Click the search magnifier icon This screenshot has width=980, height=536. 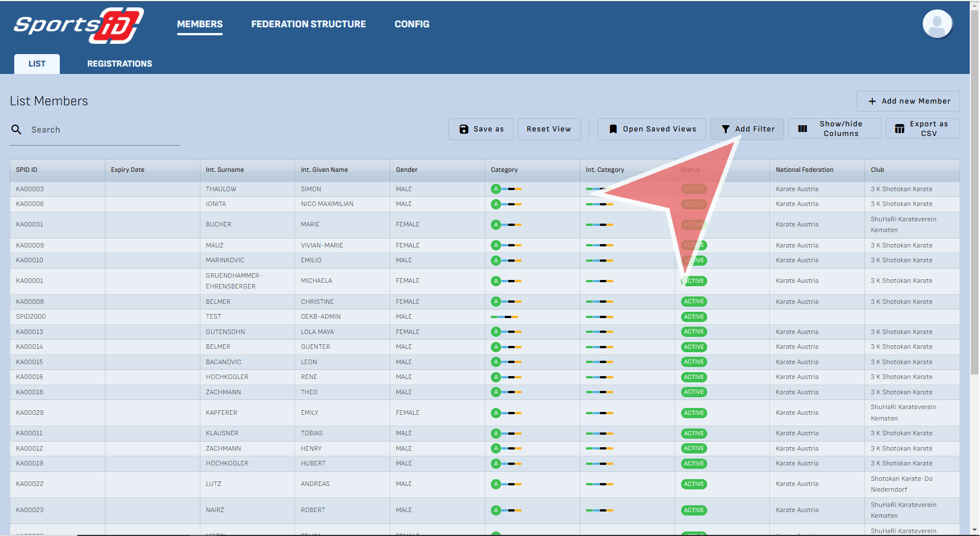[x=17, y=130]
